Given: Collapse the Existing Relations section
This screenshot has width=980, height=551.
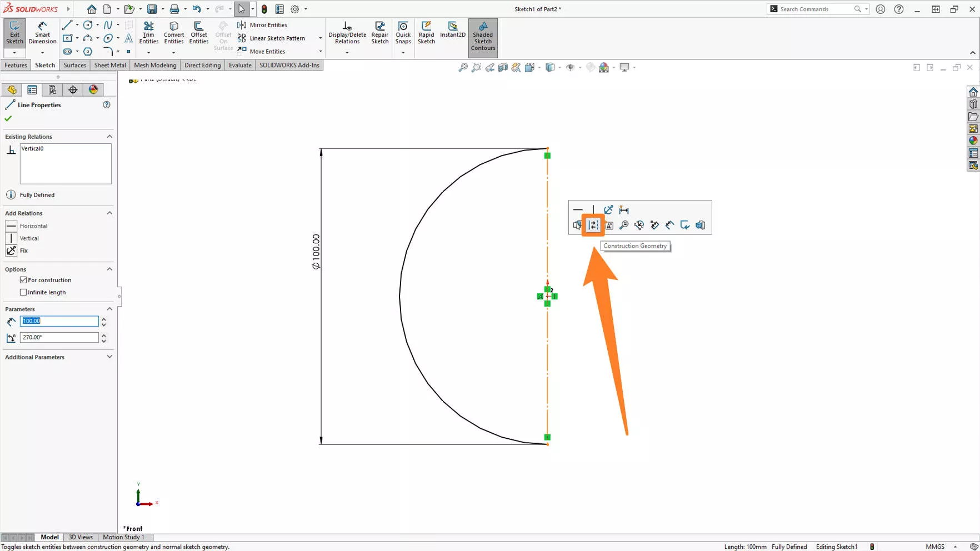Looking at the screenshot, I should click(x=109, y=136).
